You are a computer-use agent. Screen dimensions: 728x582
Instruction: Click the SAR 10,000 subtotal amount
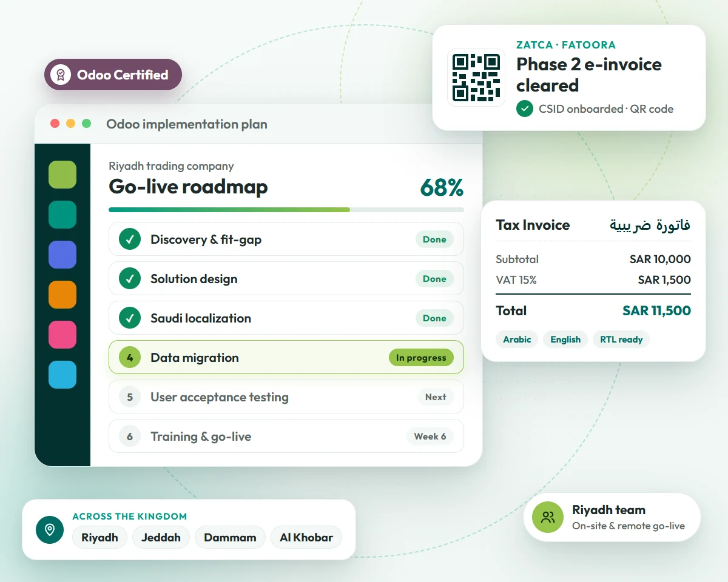(x=660, y=259)
